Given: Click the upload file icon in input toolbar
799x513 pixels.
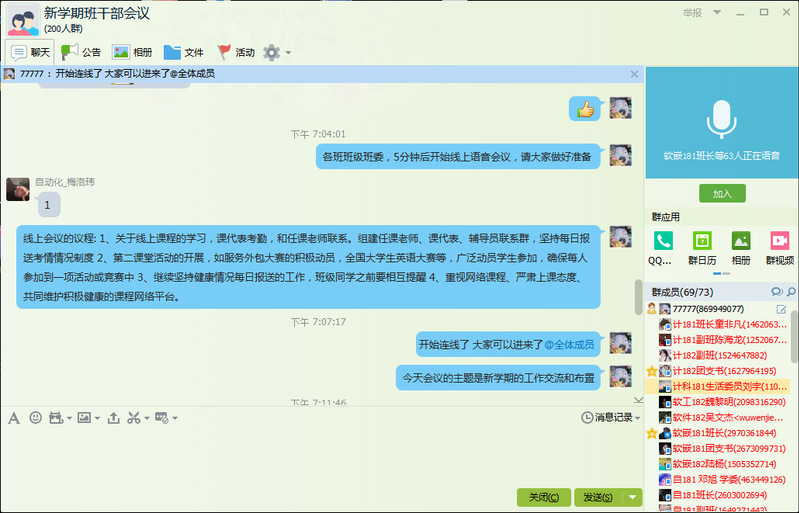Looking at the screenshot, I should click(x=113, y=417).
